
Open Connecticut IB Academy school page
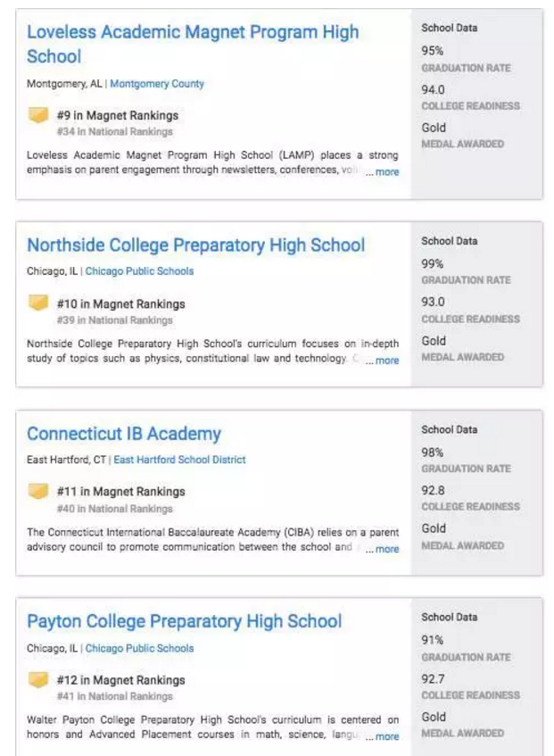coord(124,434)
